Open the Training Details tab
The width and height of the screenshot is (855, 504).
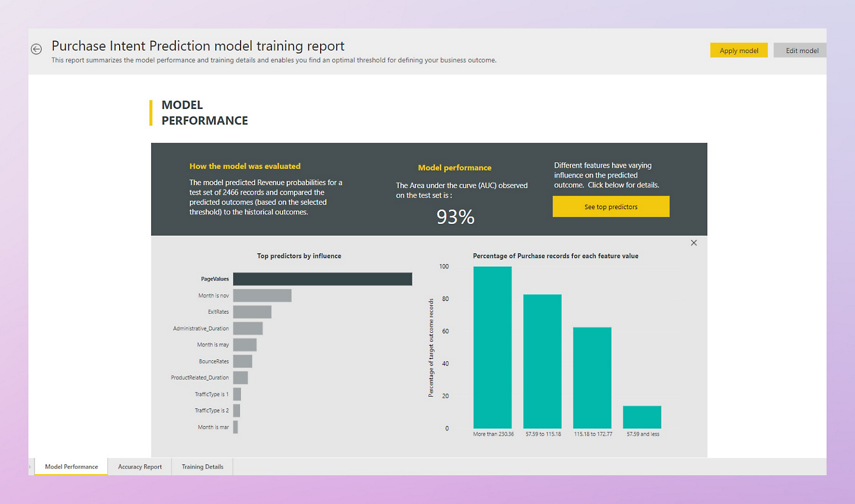202,466
